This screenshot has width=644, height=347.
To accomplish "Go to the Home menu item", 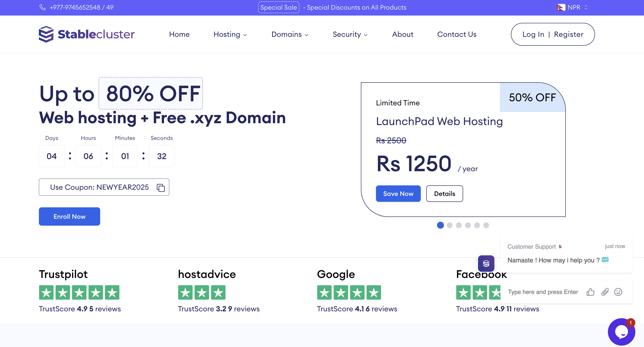I will [x=179, y=34].
